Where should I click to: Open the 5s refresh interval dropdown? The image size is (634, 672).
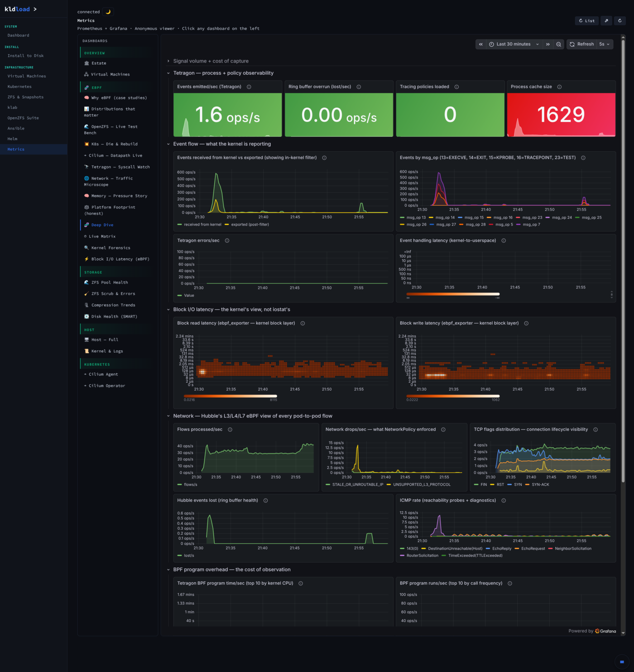(605, 44)
